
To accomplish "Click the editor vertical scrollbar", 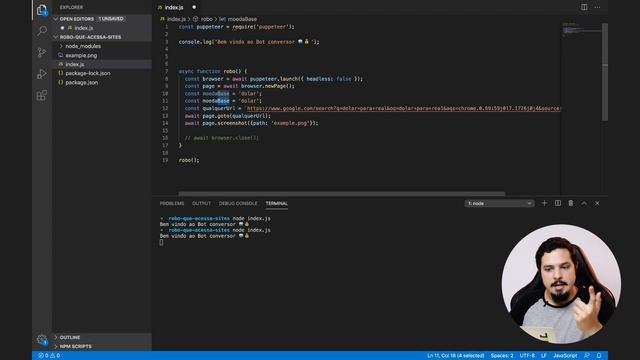I will click(x=605, y=72).
